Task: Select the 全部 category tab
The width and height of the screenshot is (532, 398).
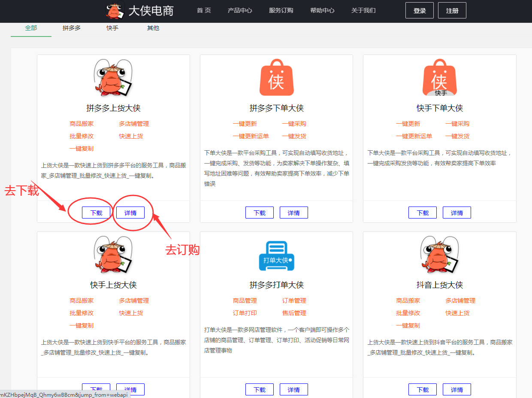Action: click(31, 28)
